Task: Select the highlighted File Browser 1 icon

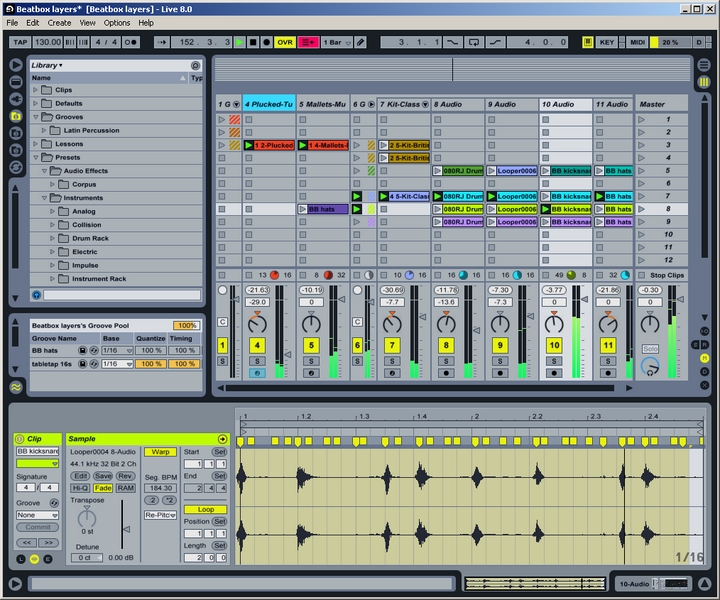Action: pyautogui.click(x=16, y=116)
